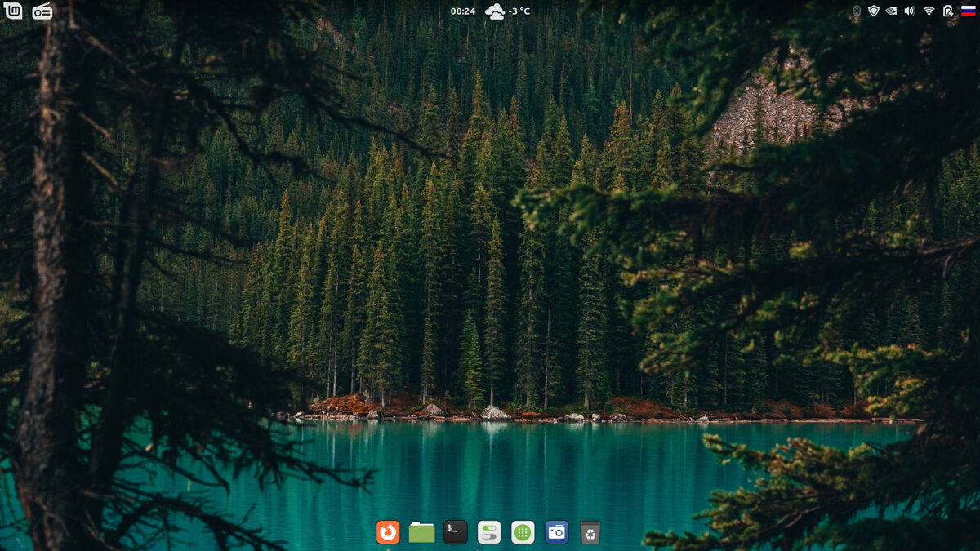Open the sound volume applet
The width and height of the screenshot is (980, 551).
point(910,11)
